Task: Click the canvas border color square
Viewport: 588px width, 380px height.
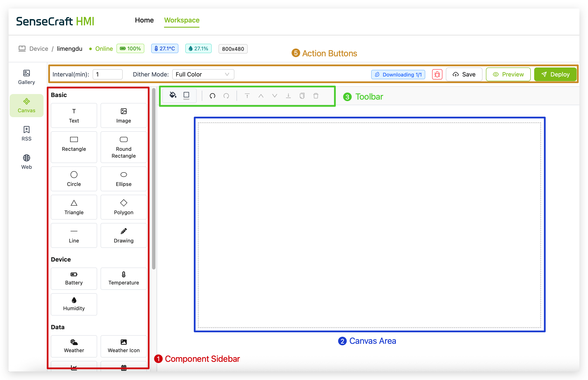Action: pos(186,96)
